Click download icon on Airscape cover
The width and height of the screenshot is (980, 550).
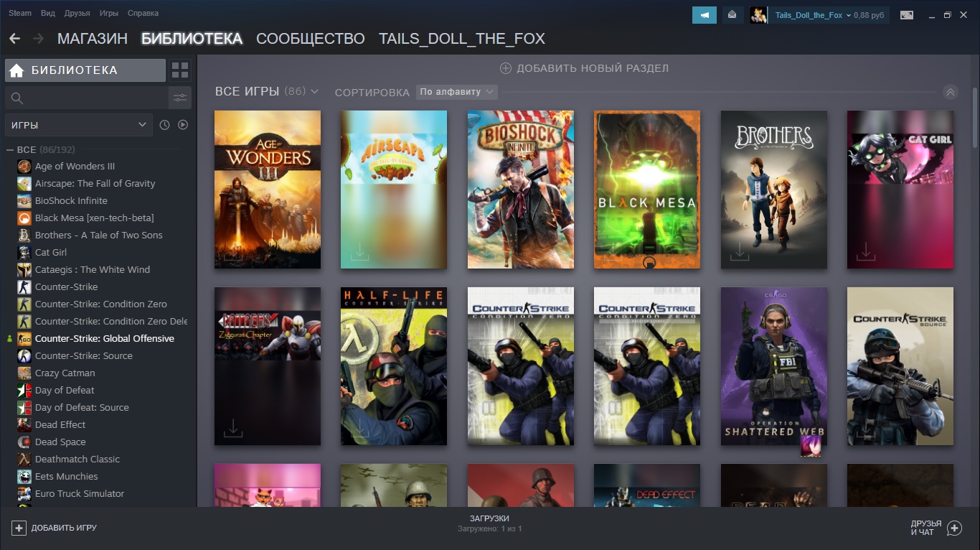[359, 252]
